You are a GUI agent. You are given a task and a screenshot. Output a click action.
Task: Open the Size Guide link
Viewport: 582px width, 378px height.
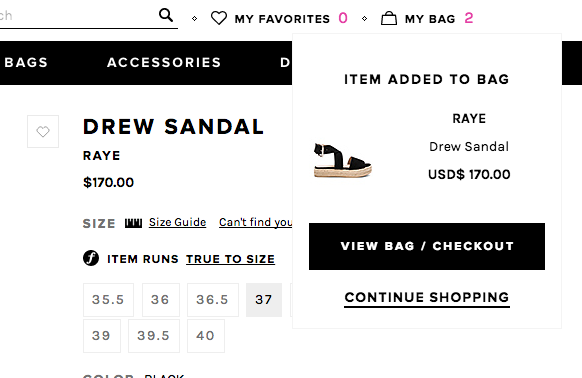pyautogui.click(x=177, y=222)
